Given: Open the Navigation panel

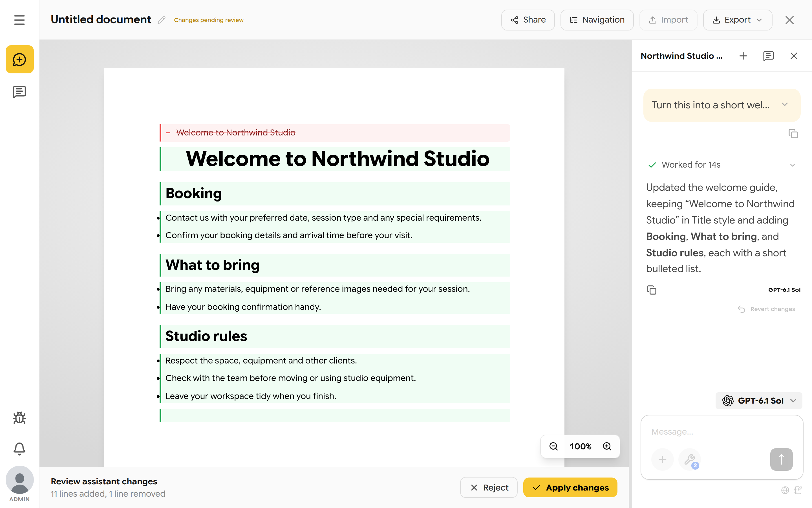Looking at the screenshot, I should click(597, 20).
